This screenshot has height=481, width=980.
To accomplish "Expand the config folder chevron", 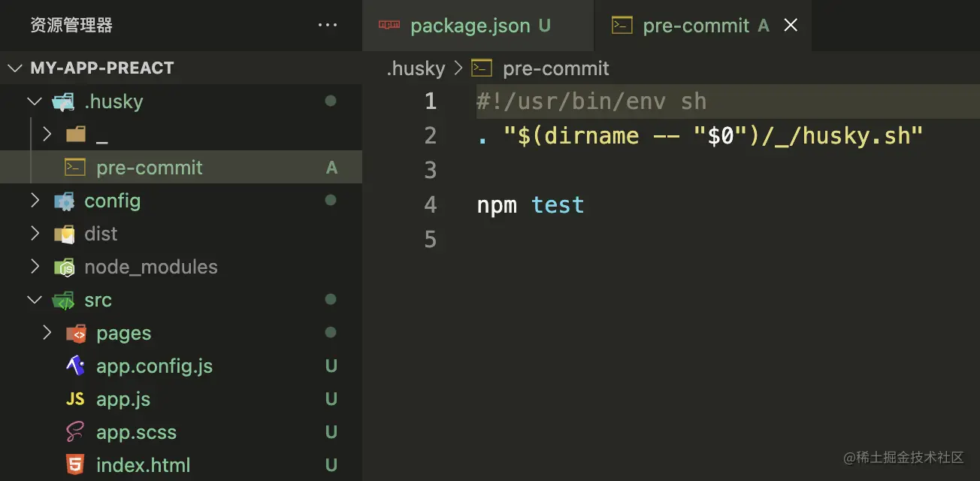I will 35,201.
